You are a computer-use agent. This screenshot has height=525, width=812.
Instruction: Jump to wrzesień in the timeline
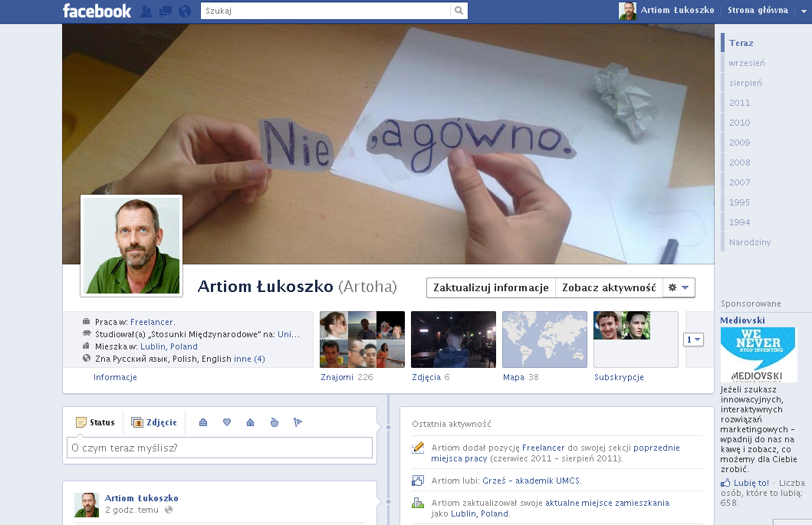[747, 63]
